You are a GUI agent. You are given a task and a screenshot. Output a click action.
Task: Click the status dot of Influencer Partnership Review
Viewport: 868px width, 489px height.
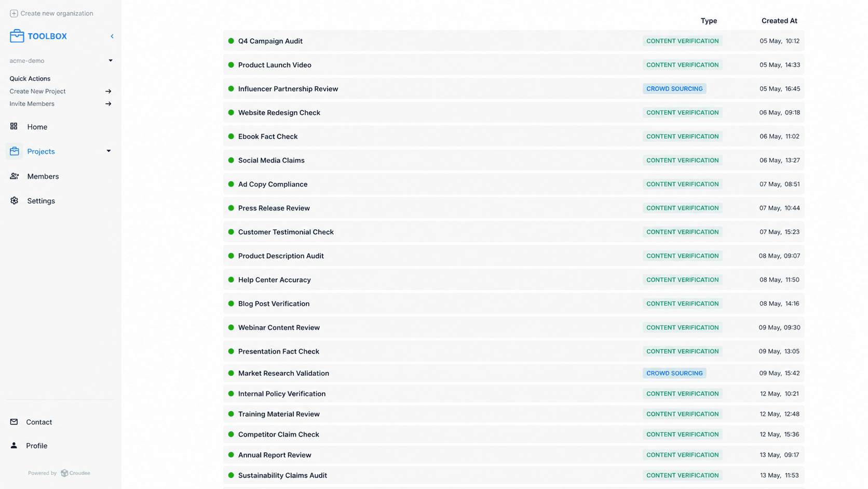tap(231, 89)
